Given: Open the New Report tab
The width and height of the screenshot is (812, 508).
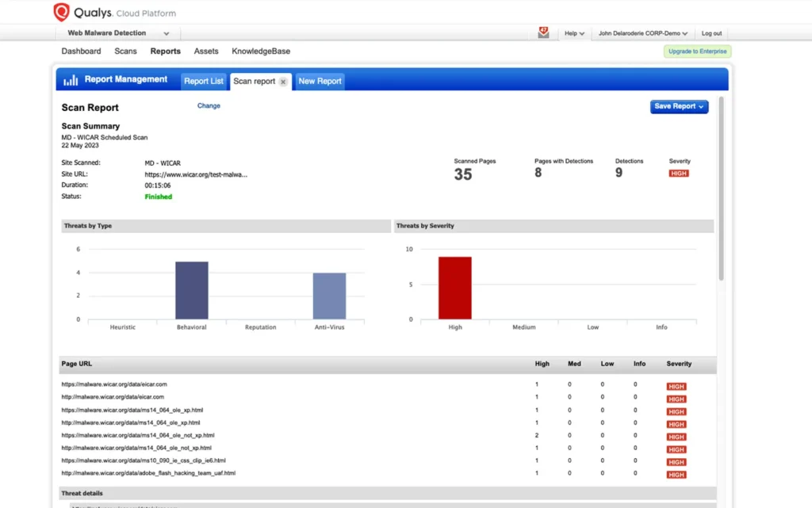Looking at the screenshot, I should coord(320,81).
